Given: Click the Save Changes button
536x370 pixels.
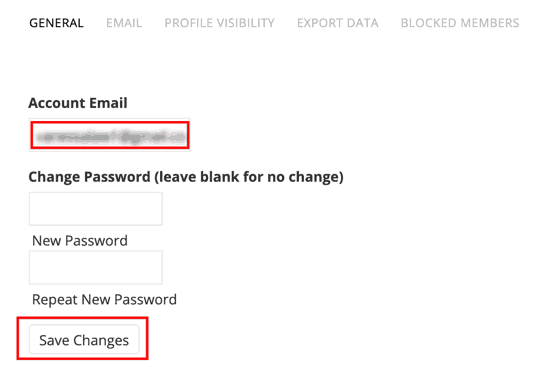Looking at the screenshot, I should [84, 339].
